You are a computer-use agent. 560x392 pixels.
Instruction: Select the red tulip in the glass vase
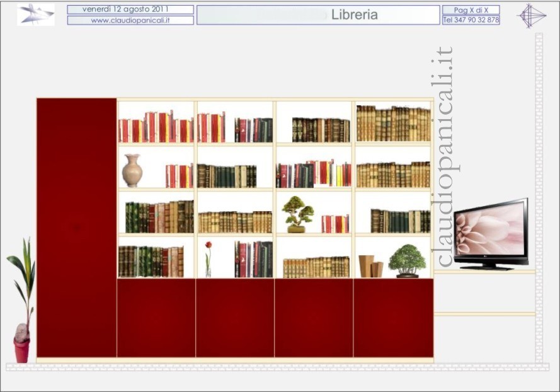point(209,259)
